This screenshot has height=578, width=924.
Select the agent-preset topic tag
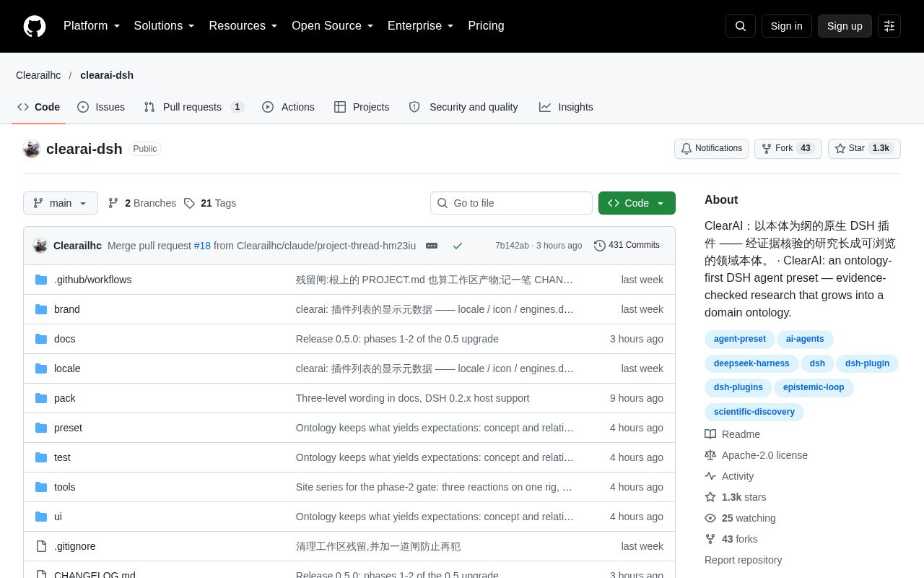pos(740,339)
